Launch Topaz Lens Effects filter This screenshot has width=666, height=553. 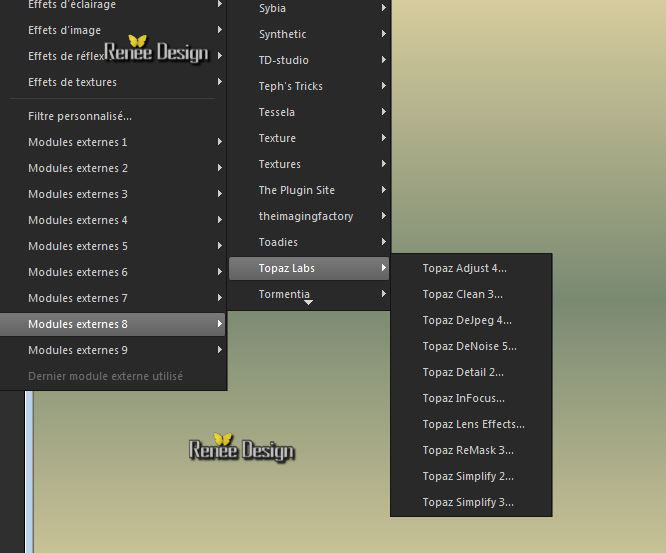coord(471,424)
